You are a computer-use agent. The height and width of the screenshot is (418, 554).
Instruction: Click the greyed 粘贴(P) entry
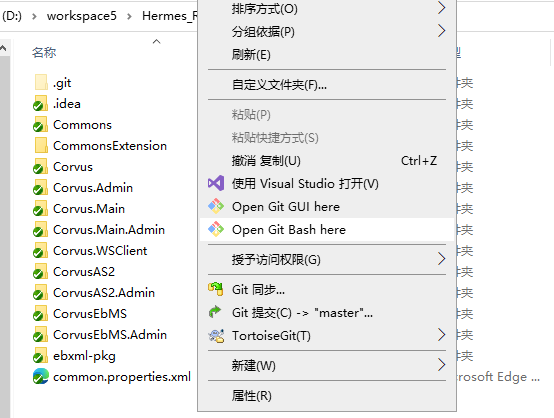(x=326, y=115)
